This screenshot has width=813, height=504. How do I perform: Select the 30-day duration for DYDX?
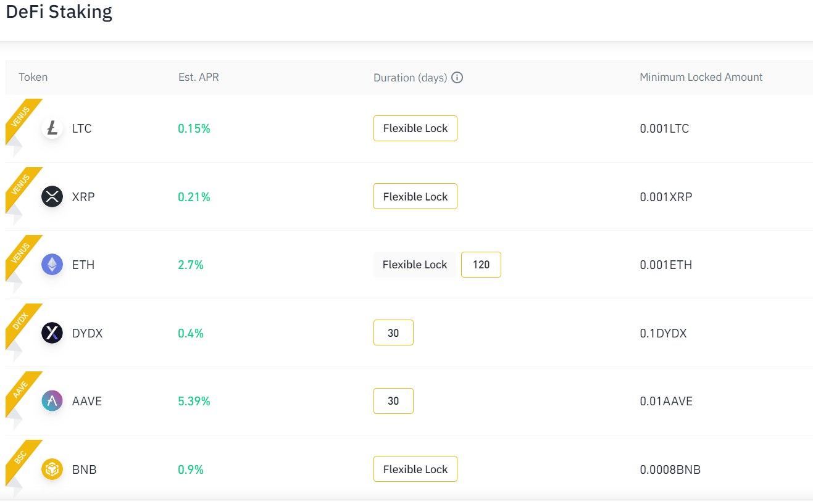[393, 333]
